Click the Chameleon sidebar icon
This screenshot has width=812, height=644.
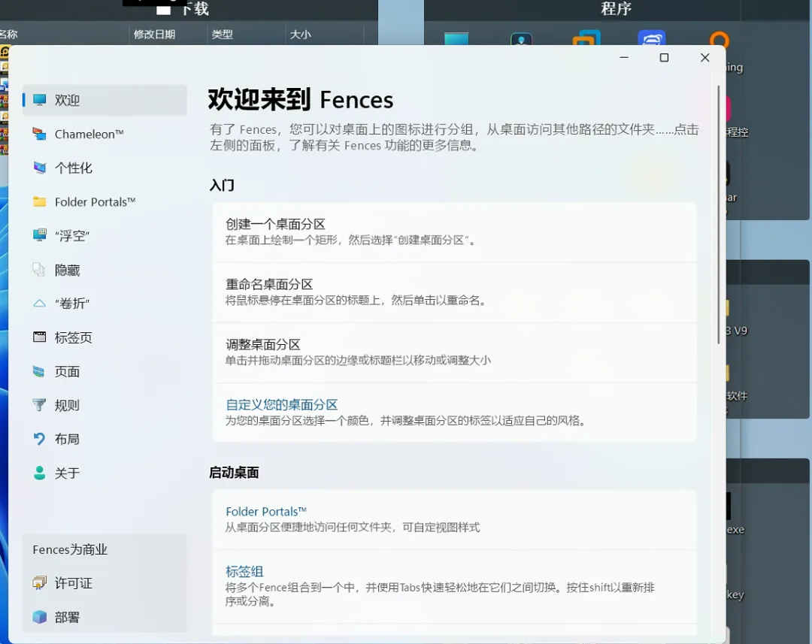pos(39,134)
